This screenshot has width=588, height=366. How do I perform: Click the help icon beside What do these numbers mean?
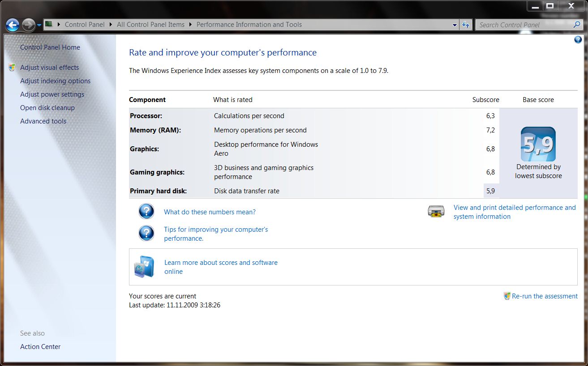(x=146, y=211)
